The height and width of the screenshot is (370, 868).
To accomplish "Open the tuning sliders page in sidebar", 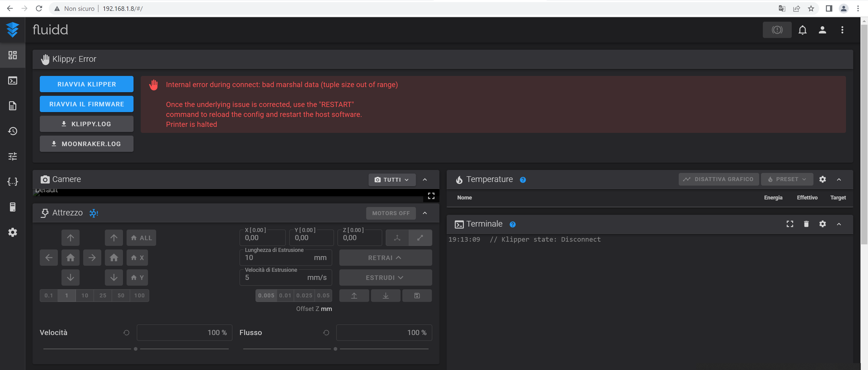I will coord(12,156).
